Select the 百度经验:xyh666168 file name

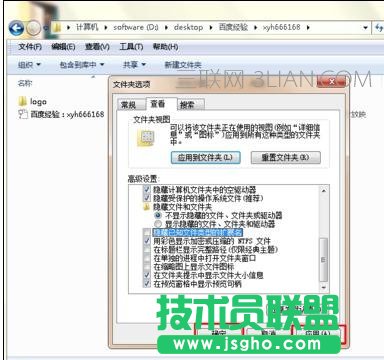point(67,115)
